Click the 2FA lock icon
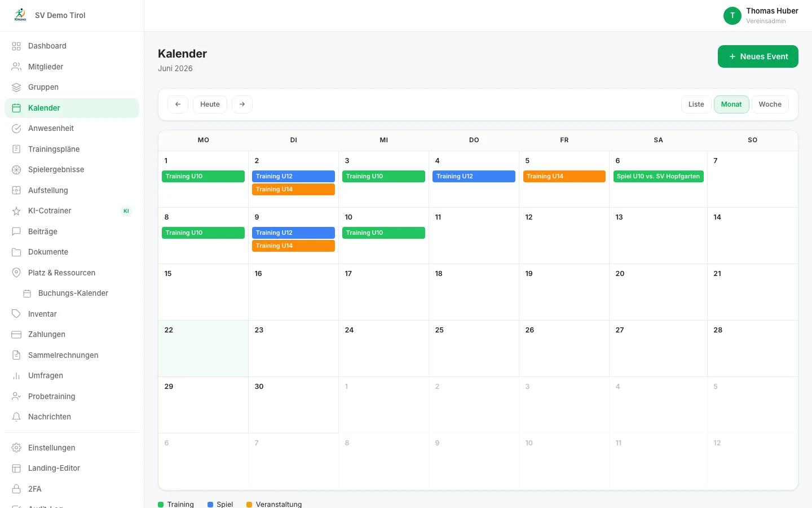Screen dimensions: 812x508 pos(16,489)
